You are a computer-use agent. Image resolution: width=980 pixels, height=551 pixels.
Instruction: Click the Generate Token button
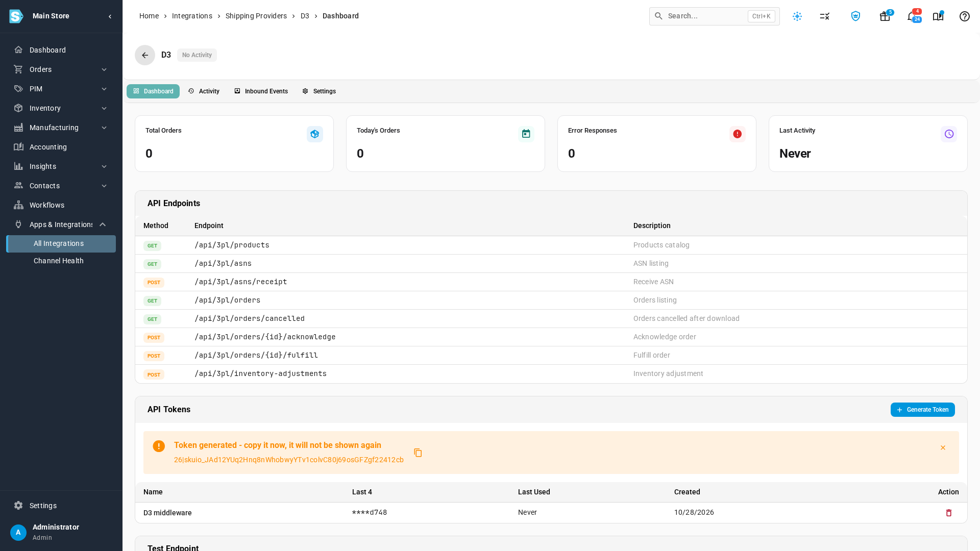point(922,410)
